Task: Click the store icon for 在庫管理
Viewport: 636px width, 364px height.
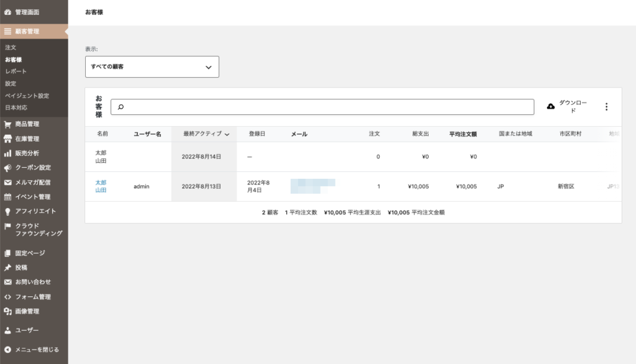Action: 8,139
